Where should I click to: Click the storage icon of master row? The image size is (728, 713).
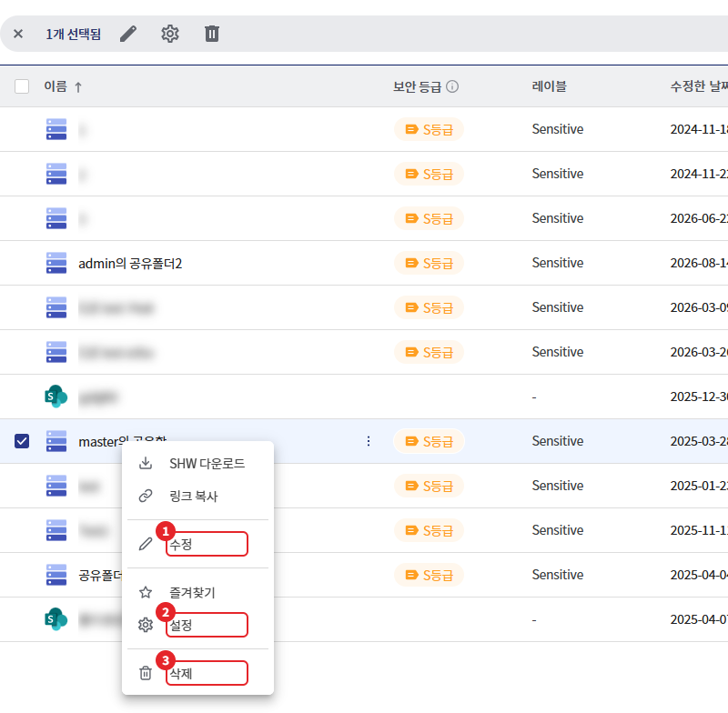click(x=56, y=441)
